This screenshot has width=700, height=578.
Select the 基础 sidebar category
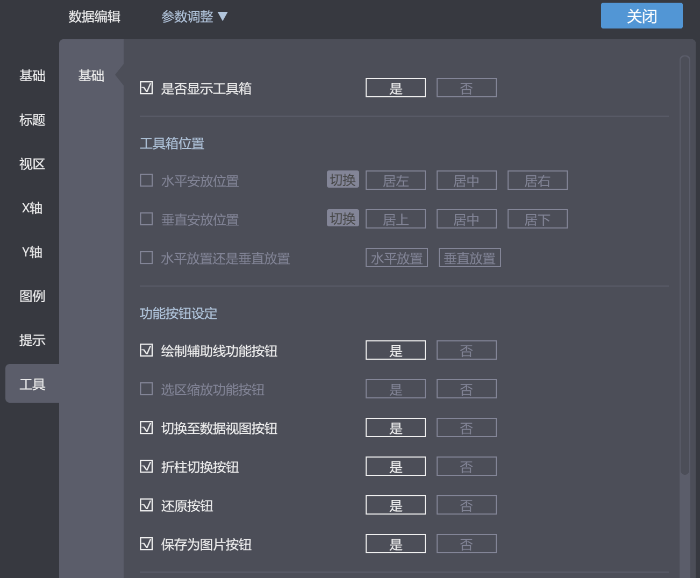tap(32, 75)
